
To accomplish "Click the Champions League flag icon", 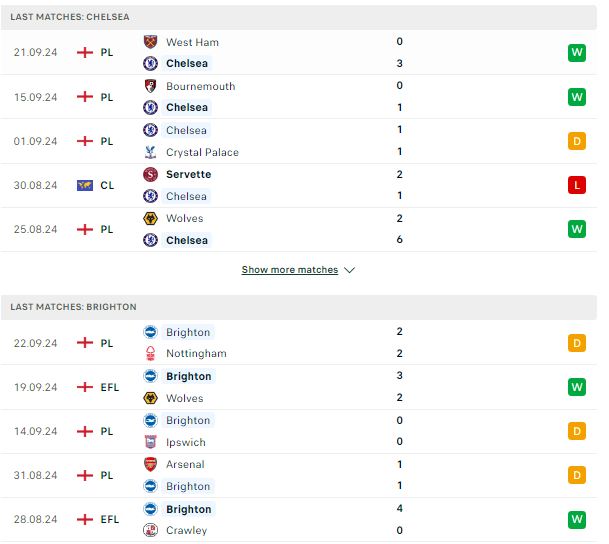I will coord(85,186).
